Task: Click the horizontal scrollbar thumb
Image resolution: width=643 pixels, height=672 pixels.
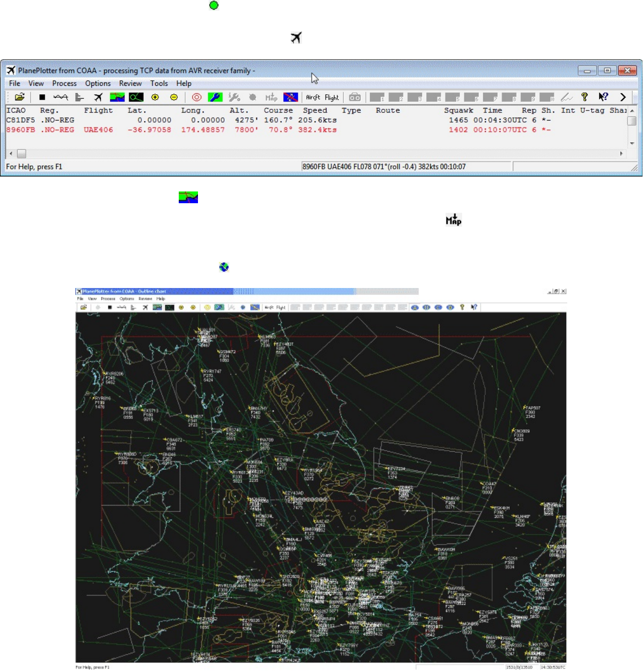Action: [x=21, y=154]
